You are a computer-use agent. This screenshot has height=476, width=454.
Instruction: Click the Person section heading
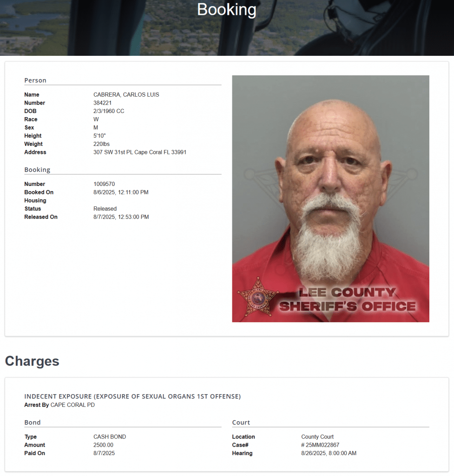35,80
